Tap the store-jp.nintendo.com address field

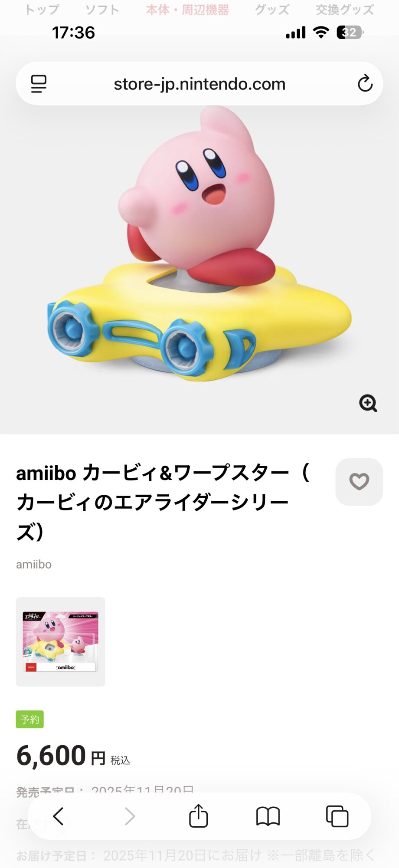pyautogui.click(x=199, y=83)
